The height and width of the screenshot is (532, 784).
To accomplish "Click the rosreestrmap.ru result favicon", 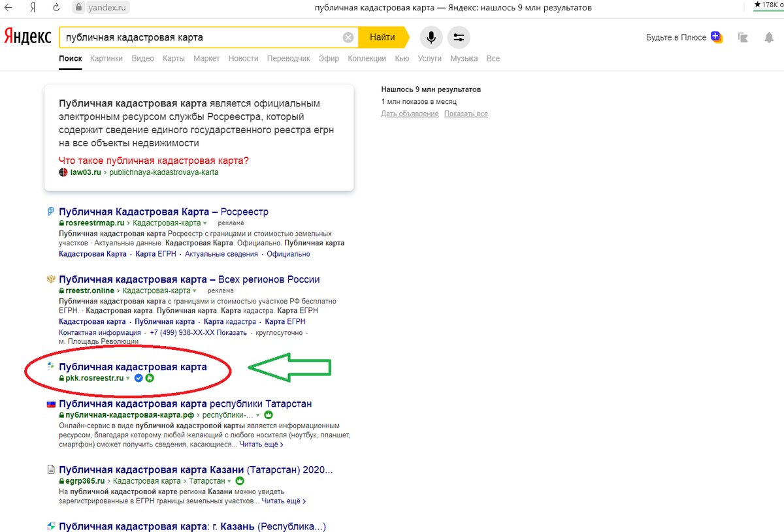I will [x=50, y=211].
